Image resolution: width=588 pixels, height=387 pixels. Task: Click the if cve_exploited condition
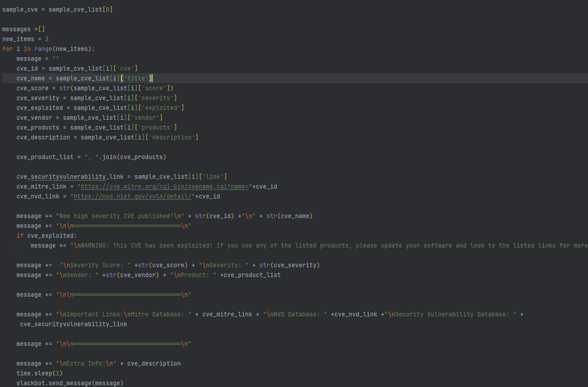point(46,236)
